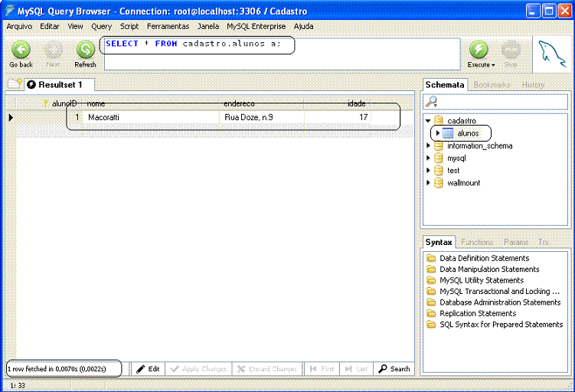Select the Rua Doze, n.9 cell

[x=262, y=117]
